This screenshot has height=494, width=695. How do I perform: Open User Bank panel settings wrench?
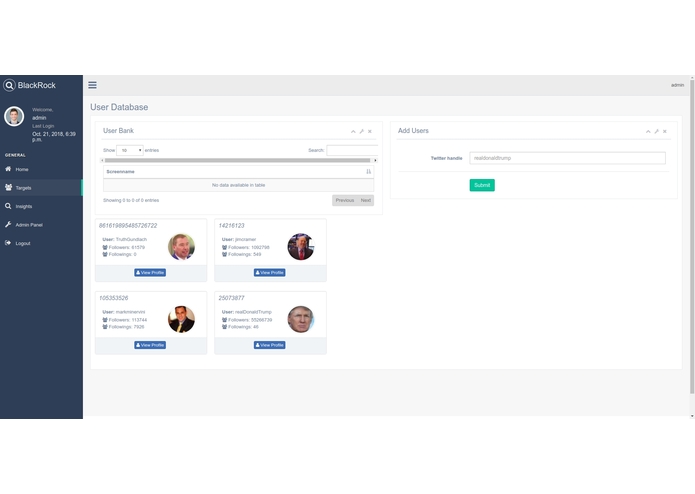pos(362,132)
